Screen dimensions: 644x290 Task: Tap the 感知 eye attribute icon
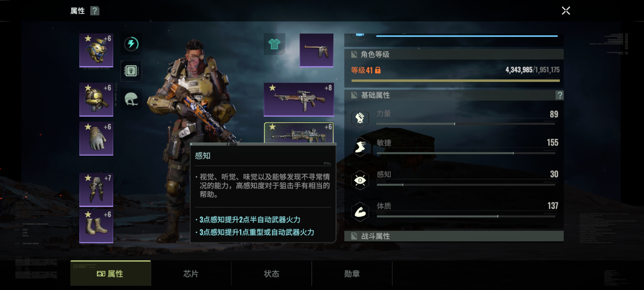(360, 180)
